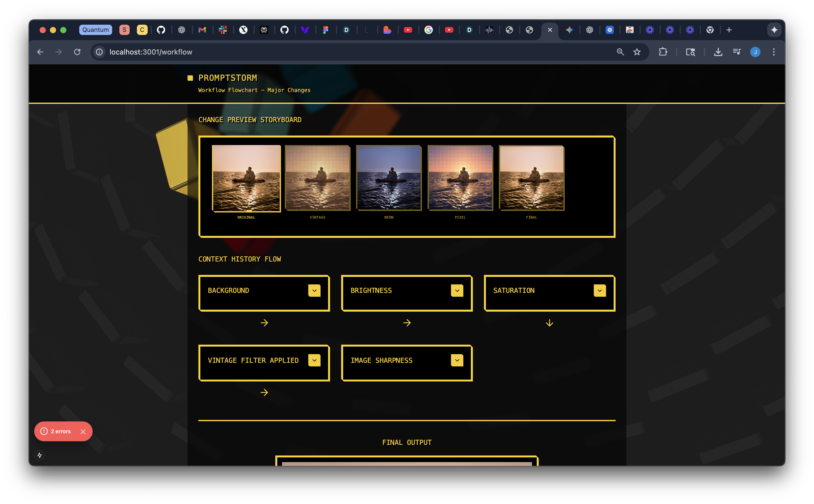Switch to the Gmail tab
814x504 pixels.
[x=202, y=30]
